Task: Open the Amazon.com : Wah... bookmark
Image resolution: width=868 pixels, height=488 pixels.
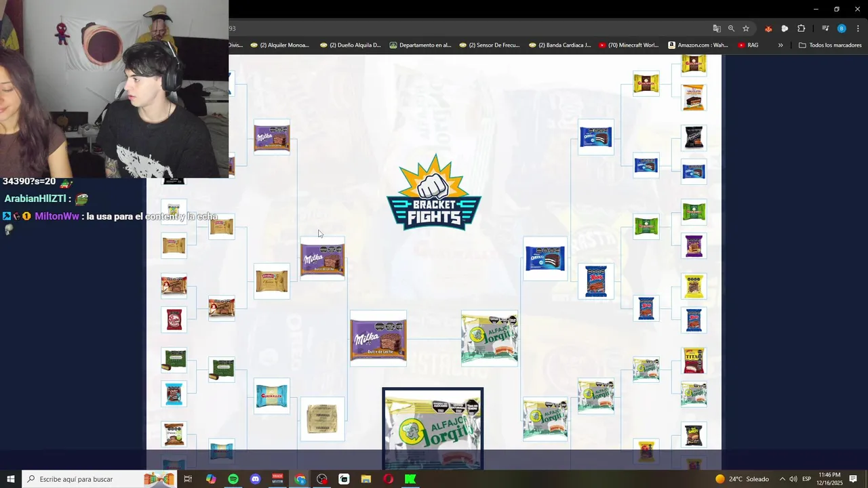Action: (x=698, y=45)
